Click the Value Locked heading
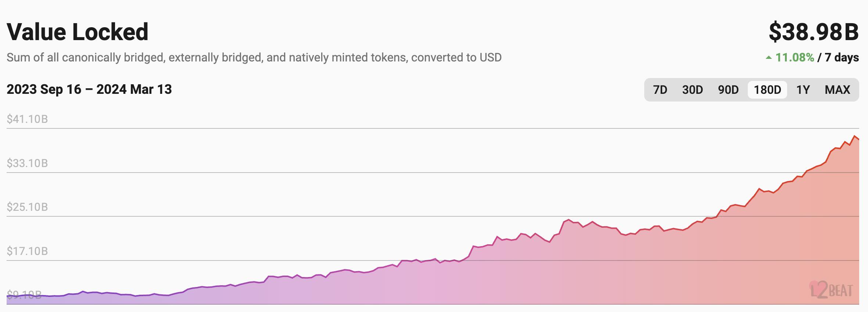 (78, 32)
